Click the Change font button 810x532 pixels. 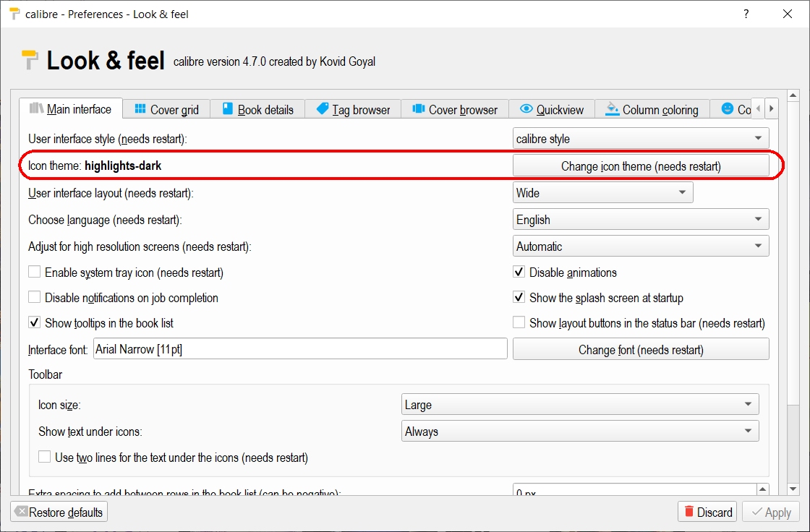point(640,350)
